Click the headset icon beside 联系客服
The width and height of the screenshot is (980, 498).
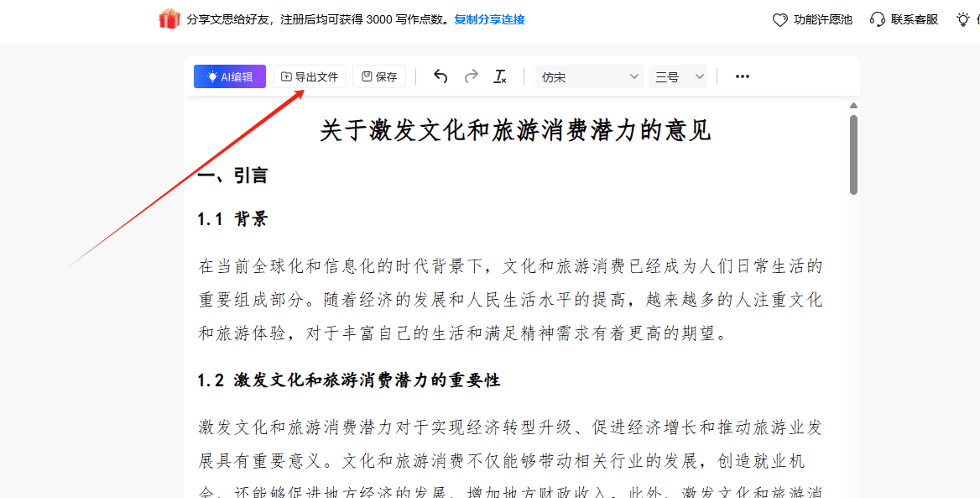pyautogui.click(x=878, y=19)
